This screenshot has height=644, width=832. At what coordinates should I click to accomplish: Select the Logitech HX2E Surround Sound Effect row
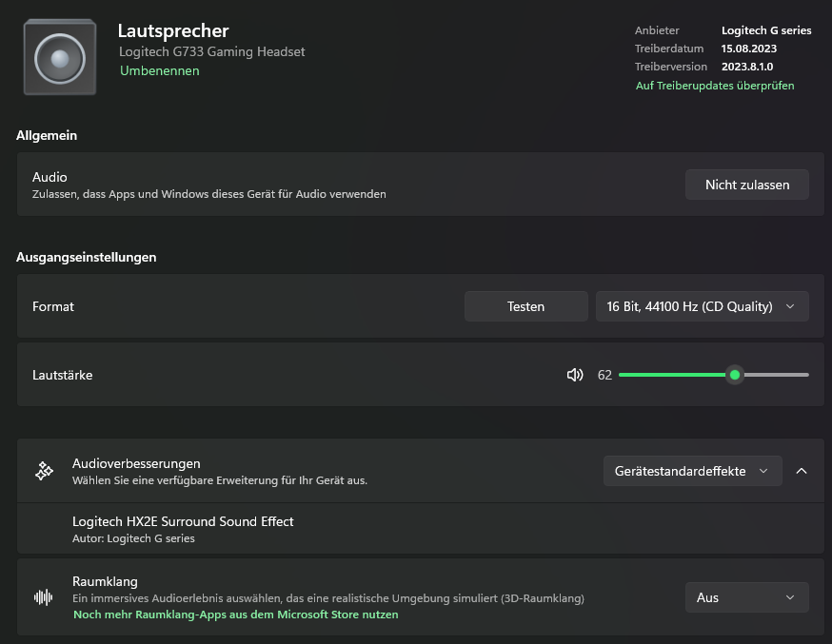tap(420, 529)
